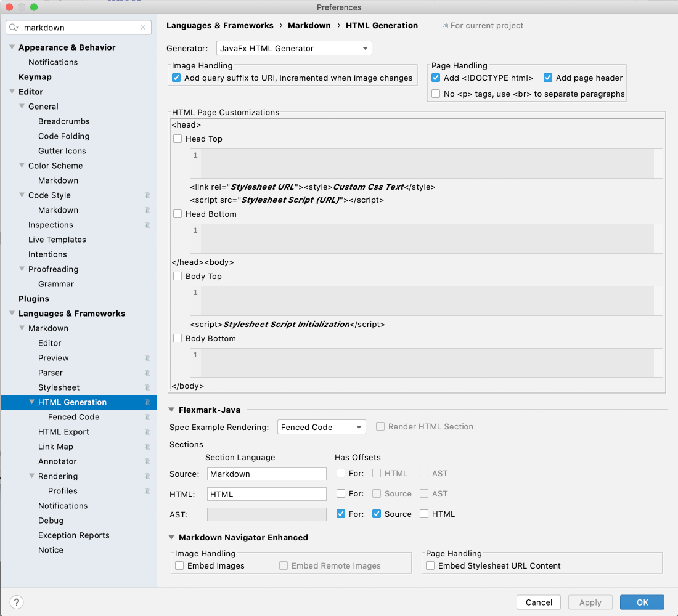Collapse the HTML Generation node arrow
The height and width of the screenshot is (616, 678).
[32, 402]
